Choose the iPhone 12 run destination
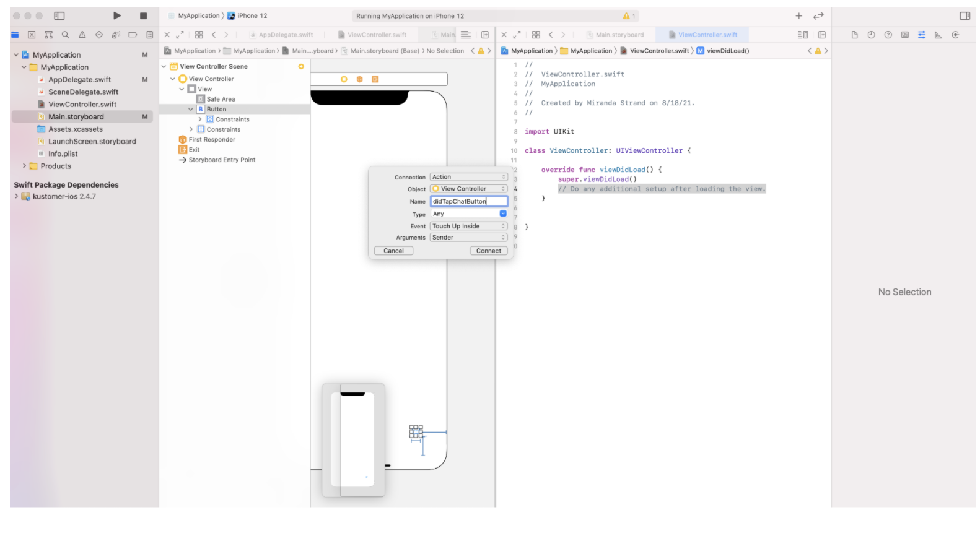980x536 pixels. pyautogui.click(x=247, y=15)
